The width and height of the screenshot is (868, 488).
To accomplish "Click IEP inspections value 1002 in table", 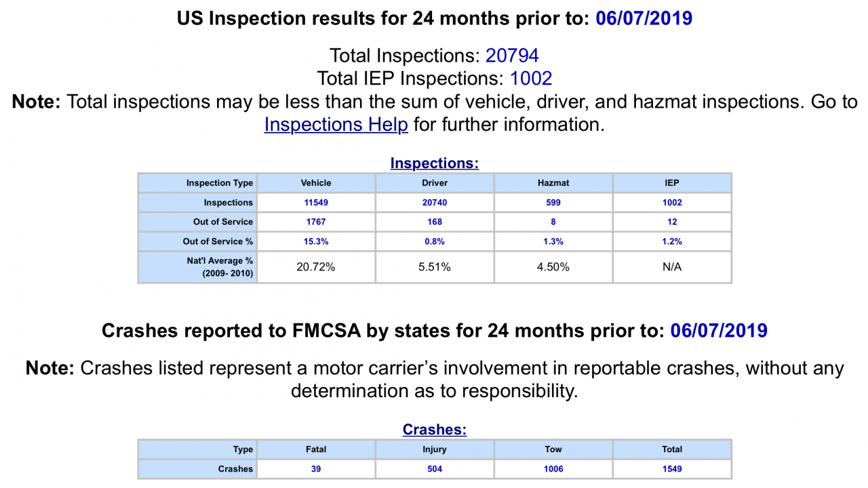I will coord(672,203).
